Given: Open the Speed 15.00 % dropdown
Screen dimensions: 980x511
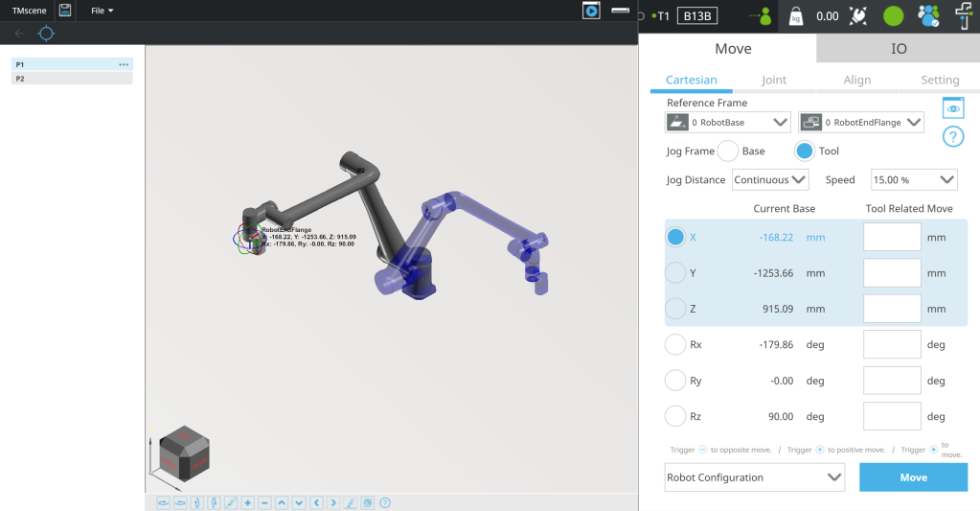Looking at the screenshot, I should click(x=914, y=179).
